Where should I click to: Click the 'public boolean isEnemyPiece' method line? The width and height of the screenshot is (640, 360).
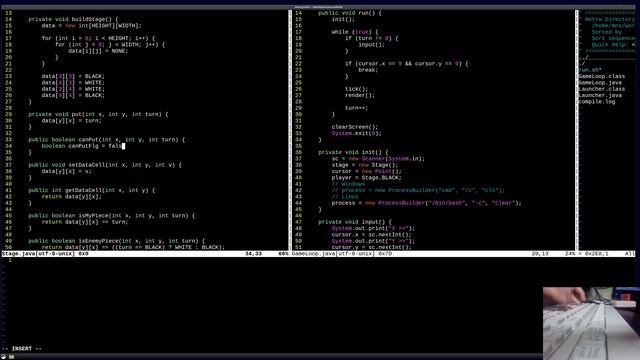116,241
